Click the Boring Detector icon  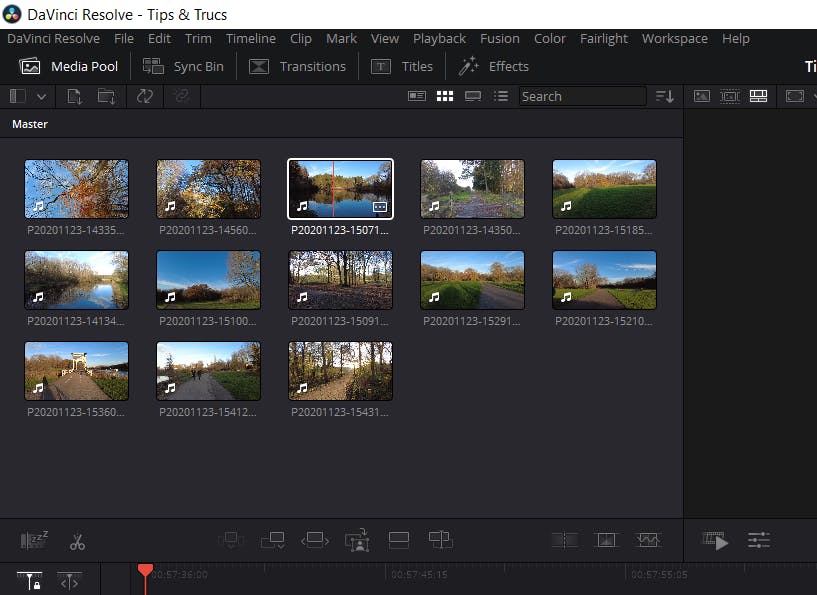click(34, 541)
